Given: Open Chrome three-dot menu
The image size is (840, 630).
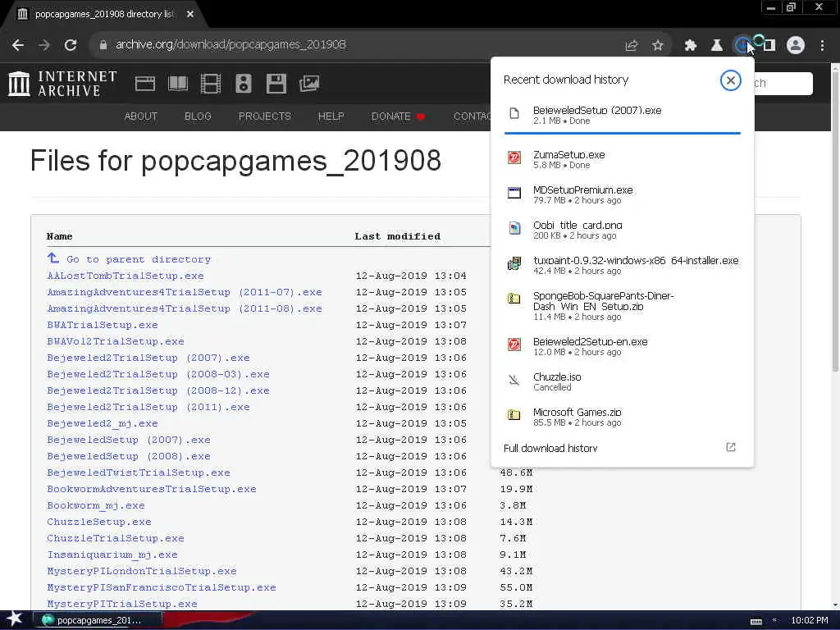Looking at the screenshot, I should pyautogui.click(x=822, y=46).
